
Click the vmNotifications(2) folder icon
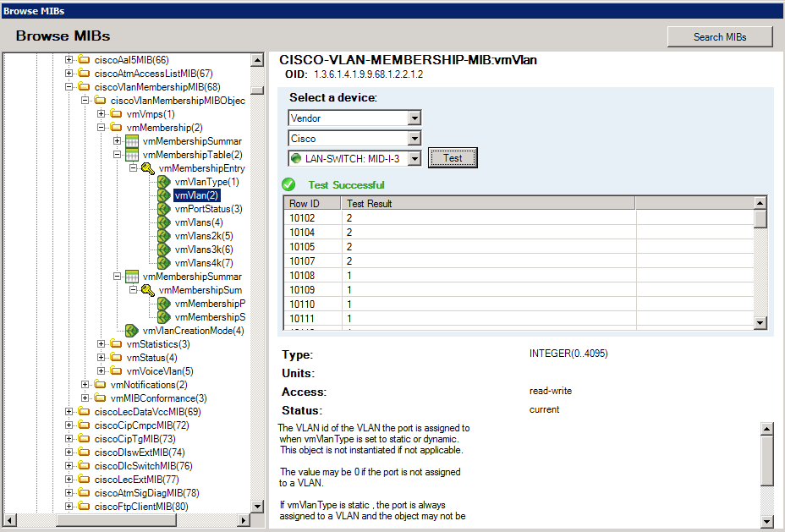tap(100, 384)
